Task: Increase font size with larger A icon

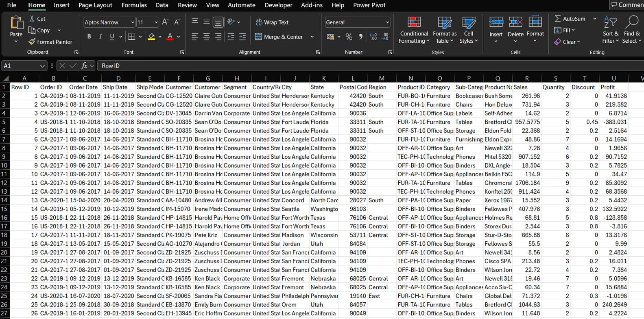Action: tap(165, 22)
